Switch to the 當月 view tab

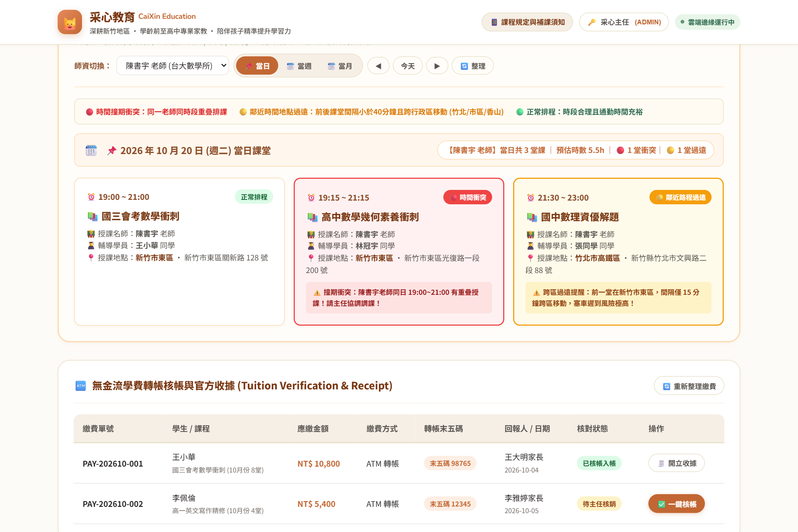click(340, 66)
